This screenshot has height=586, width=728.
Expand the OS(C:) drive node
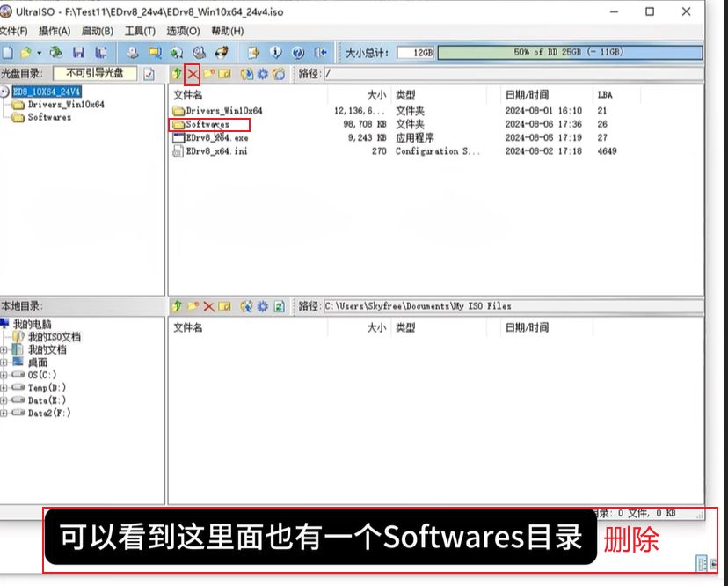click(x=4, y=375)
